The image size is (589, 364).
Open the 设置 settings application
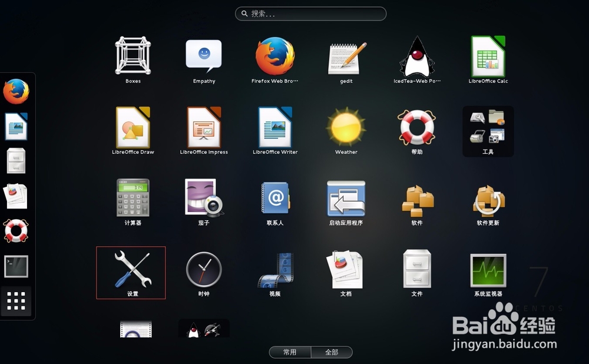(x=131, y=270)
